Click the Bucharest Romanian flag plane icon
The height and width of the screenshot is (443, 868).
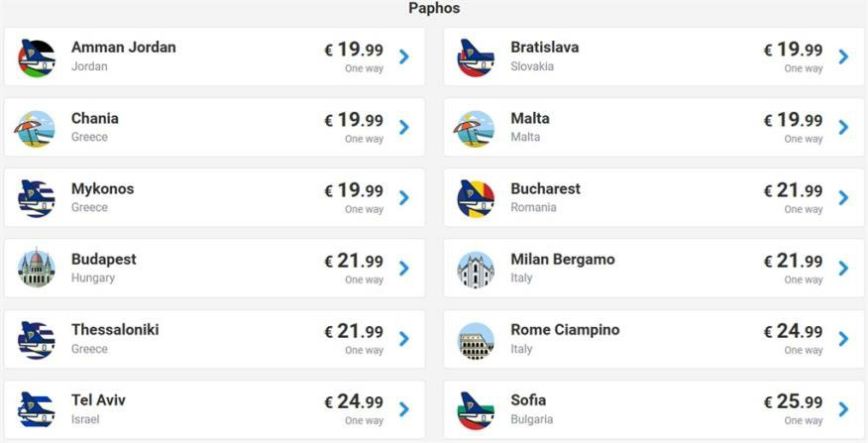(x=476, y=198)
